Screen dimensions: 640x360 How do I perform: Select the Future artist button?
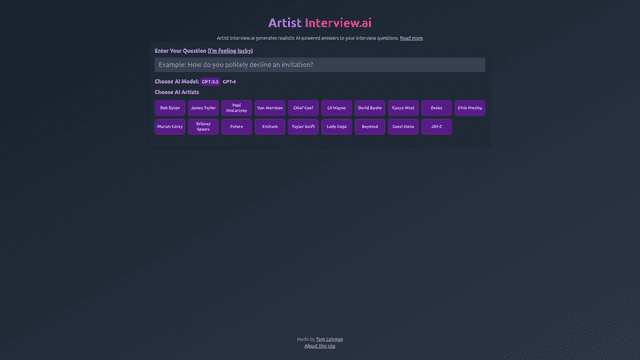point(237,127)
